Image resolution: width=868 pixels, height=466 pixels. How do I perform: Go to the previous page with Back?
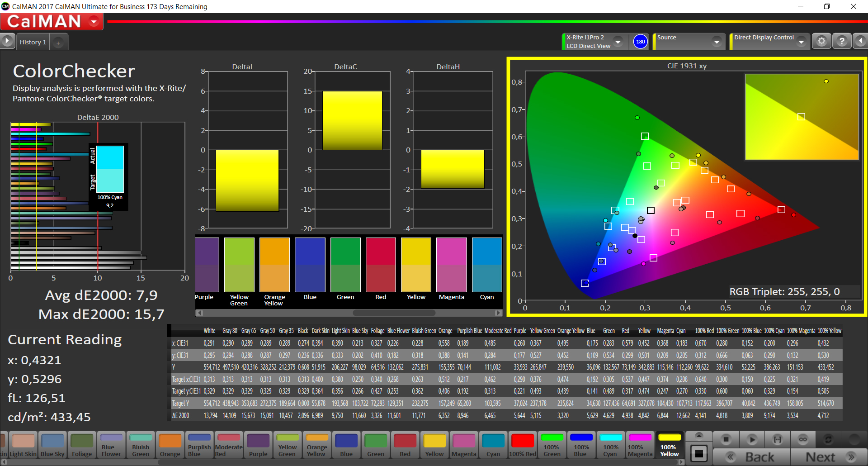[x=751, y=457]
